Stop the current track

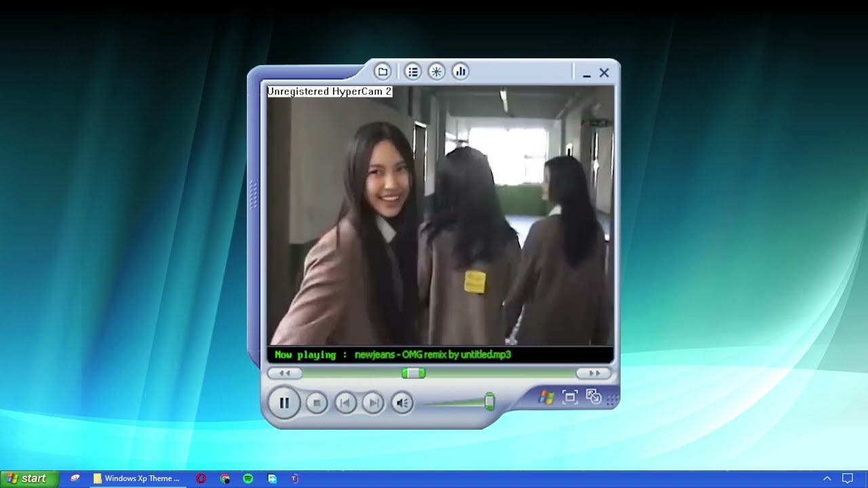[317, 403]
